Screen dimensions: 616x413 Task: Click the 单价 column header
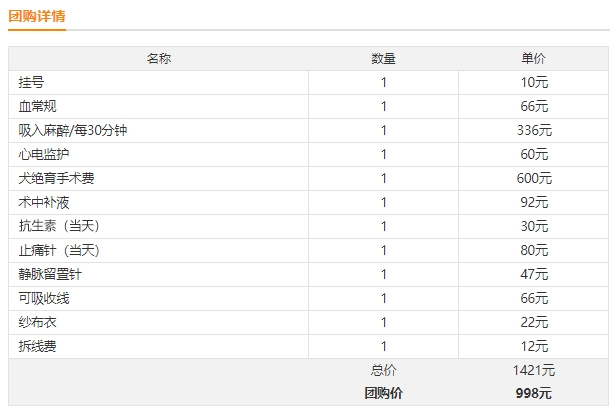point(533,59)
